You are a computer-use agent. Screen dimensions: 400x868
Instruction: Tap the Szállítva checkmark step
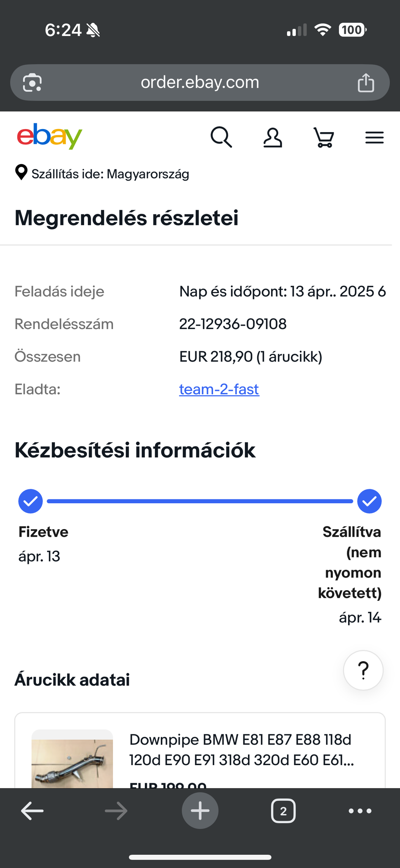(x=369, y=501)
